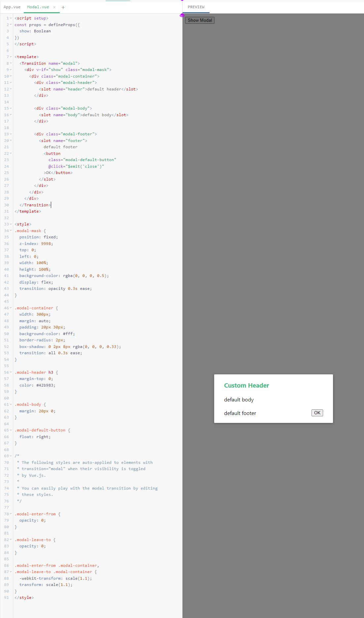
Task: Fold the footer slot at line 20
Action: [x=11, y=141]
